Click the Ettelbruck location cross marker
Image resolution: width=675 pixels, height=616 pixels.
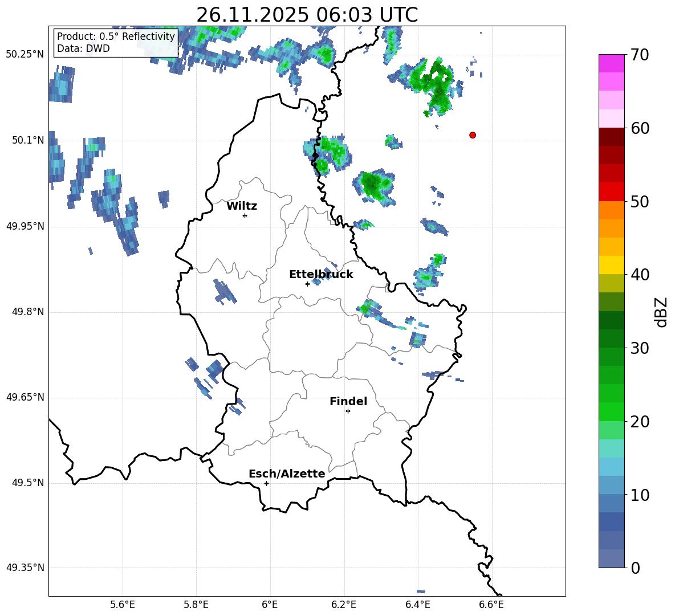[307, 284]
